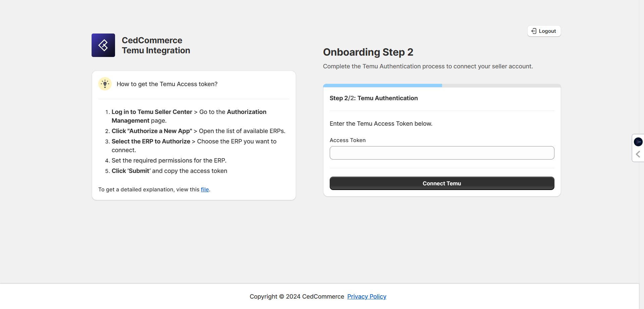Click the "Access Token" field label
644x309 pixels.
(347, 140)
